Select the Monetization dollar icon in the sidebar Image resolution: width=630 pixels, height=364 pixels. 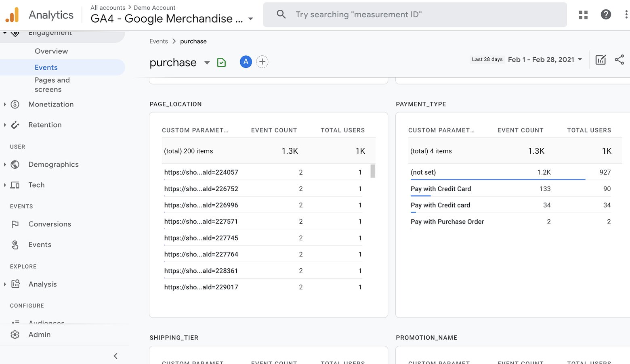click(x=15, y=104)
